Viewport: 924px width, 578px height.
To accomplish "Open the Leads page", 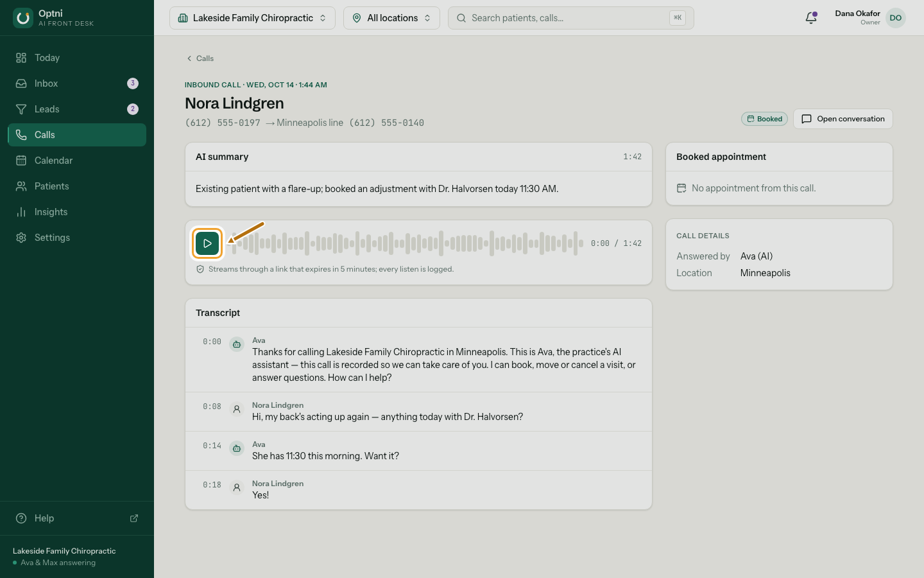I will tap(77, 109).
